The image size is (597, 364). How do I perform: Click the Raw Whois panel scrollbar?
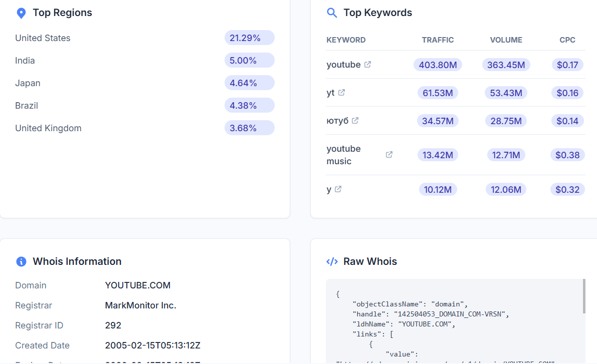pyautogui.click(x=583, y=296)
